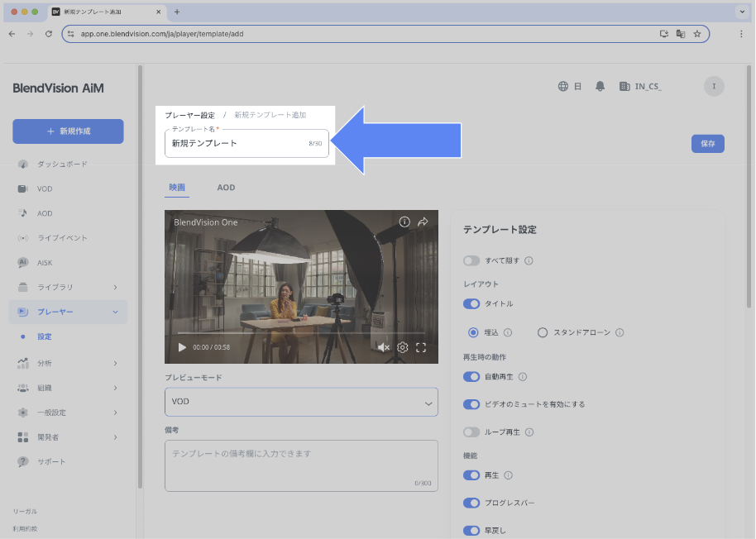Screen dimensions: 756x539
Task: Click the language globe icon
Action: tap(562, 86)
